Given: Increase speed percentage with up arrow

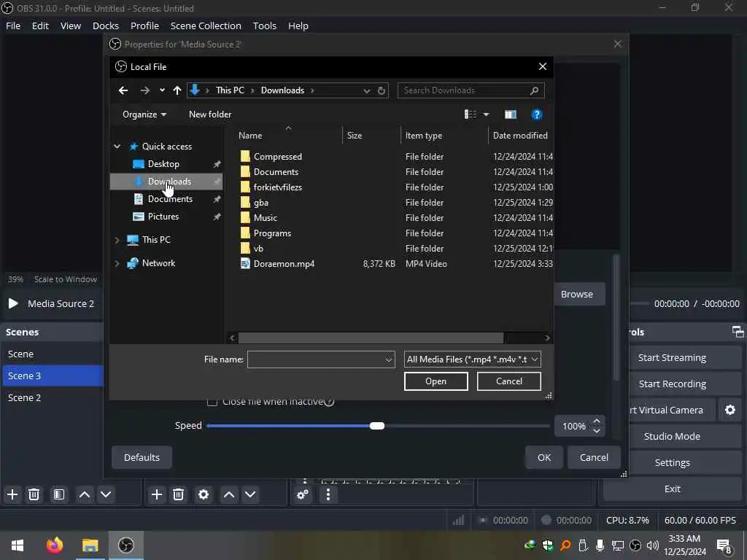Looking at the screenshot, I should point(597,421).
